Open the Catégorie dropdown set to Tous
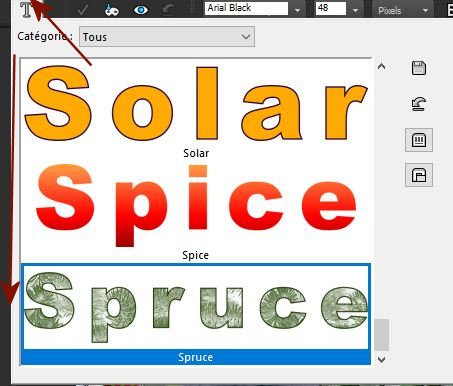Screen dimensions: 453x386 pyautogui.click(x=167, y=37)
